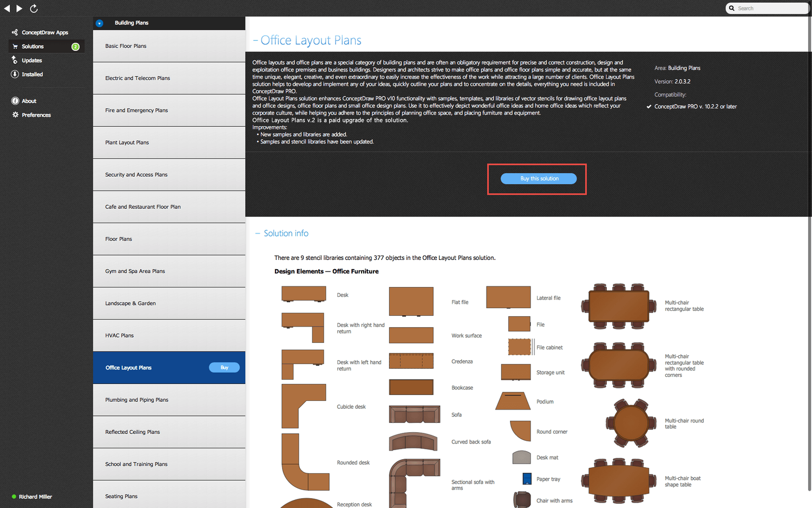Viewport: 812px width, 508px height.
Task: Click the green Solutions count badge
Action: click(x=76, y=47)
